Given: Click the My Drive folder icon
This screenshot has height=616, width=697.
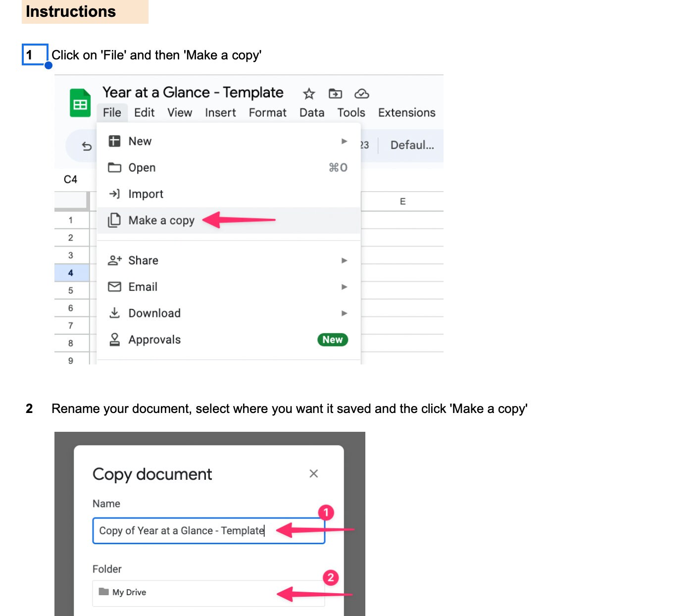Looking at the screenshot, I should pyautogui.click(x=103, y=592).
